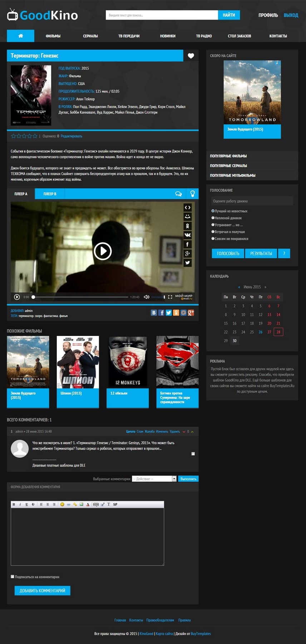Downvote admin's comment with the red arrow

tap(184, 432)
